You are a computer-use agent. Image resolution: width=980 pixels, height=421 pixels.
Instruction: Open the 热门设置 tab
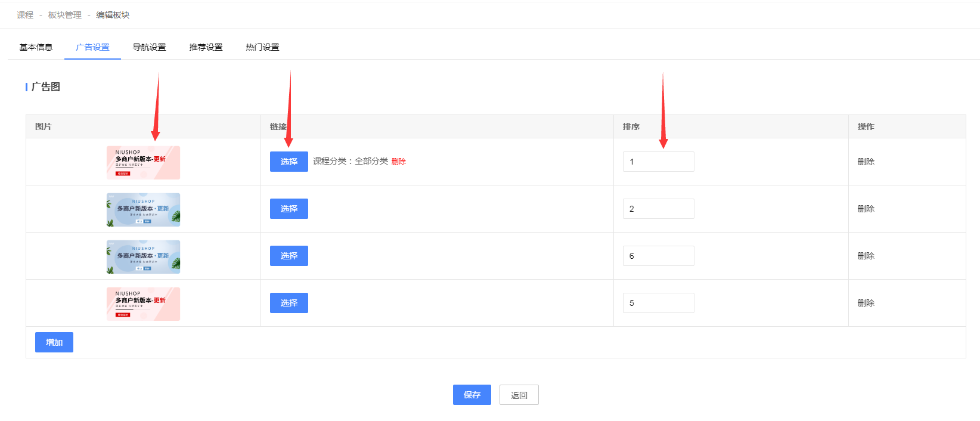(262, 47)
